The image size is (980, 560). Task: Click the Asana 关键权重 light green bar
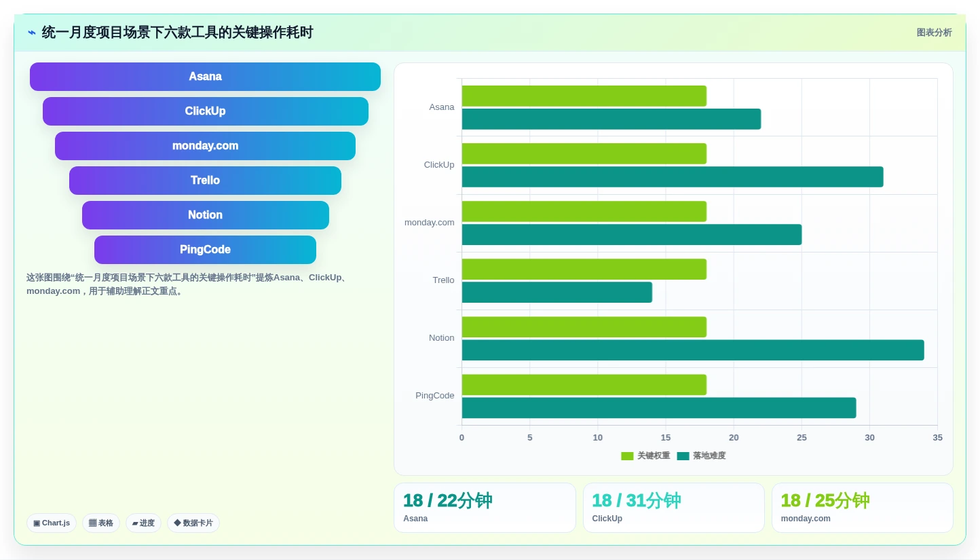pos(584,96)
